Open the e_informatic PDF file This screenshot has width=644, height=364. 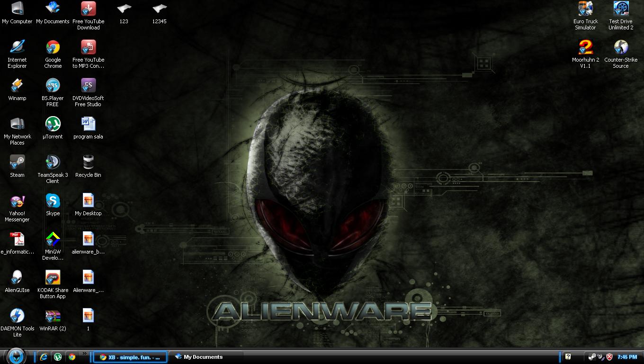coord(17,243)
